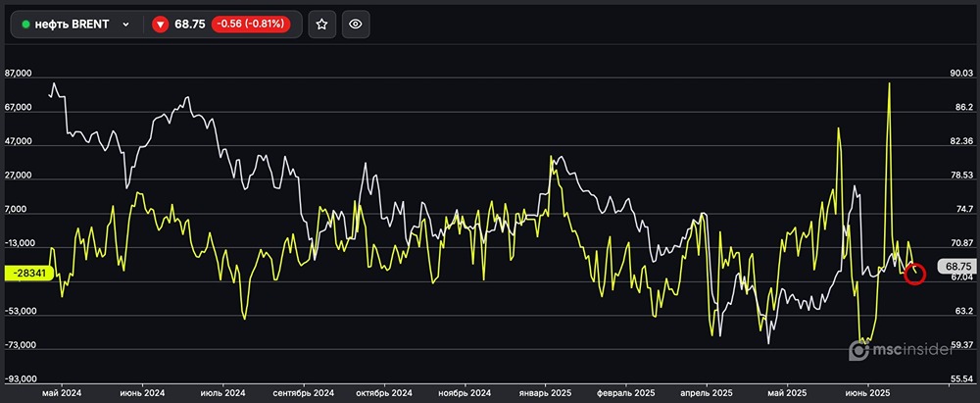Open the нефть BRENT instrument selector

tap(75, 25)
